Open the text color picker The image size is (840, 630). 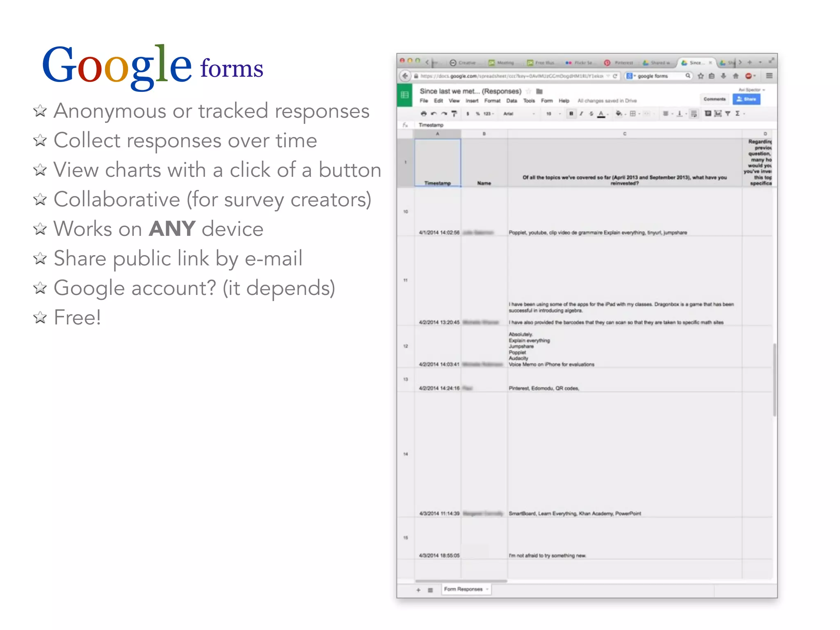coord(603,114)
